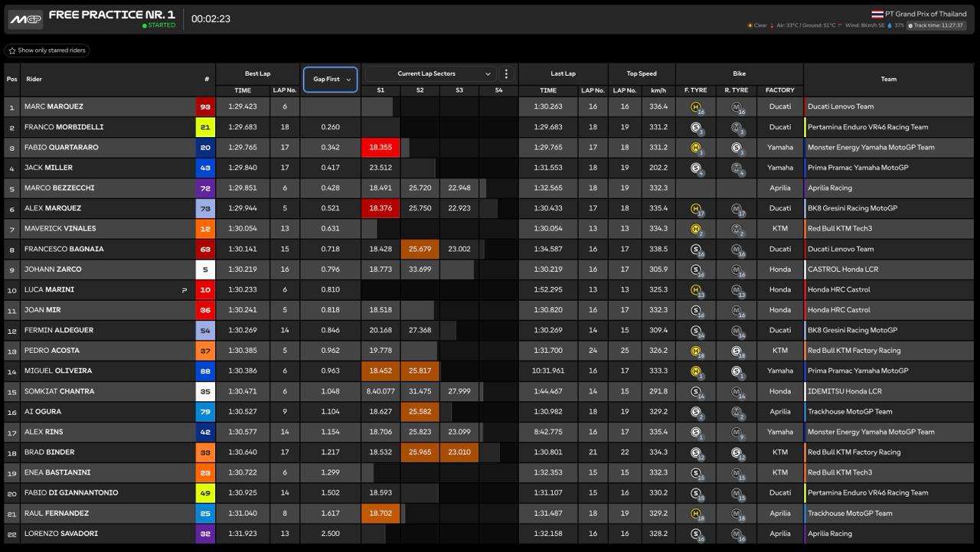Click Fabio Quartararo's hard front tyre icon
Viewport: 980px width, 552px height.
(696, 148)
